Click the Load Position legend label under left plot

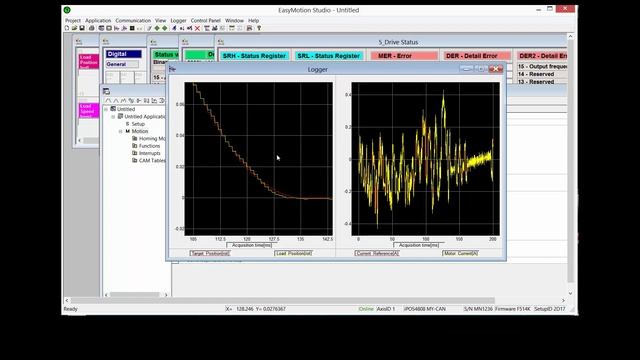point(293,253)
